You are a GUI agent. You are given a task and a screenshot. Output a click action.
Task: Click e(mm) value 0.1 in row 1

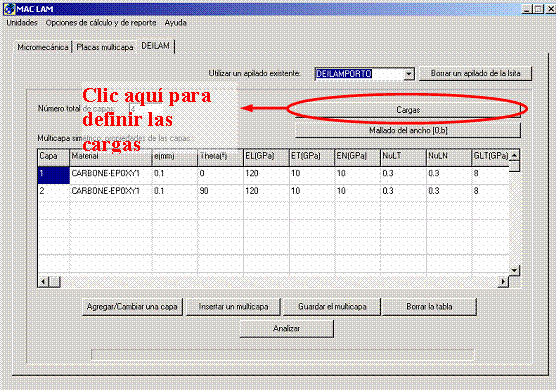(x=175, y=175)
